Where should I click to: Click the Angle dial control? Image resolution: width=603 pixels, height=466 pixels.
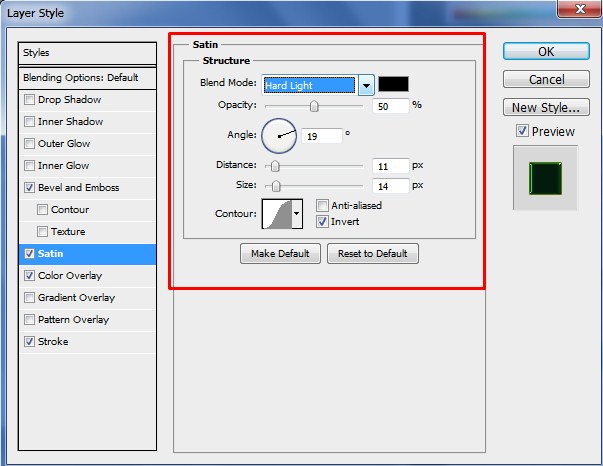click(279, 136)
